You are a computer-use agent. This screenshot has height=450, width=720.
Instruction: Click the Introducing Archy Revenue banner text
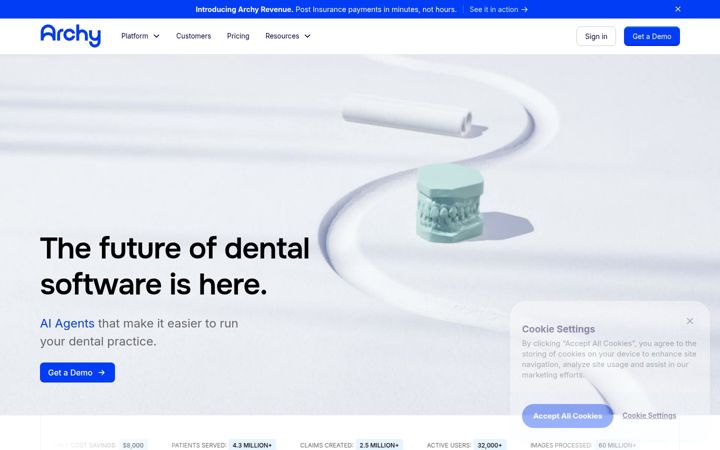pos(244,9)
